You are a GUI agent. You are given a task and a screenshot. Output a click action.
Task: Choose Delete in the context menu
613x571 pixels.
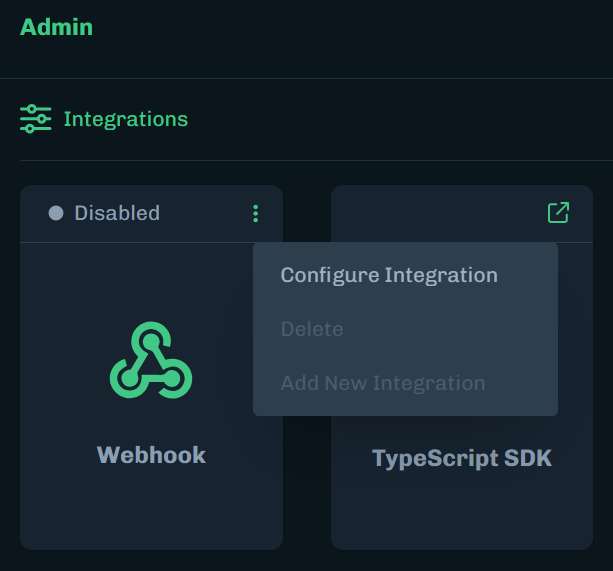[x=312, y=329]
